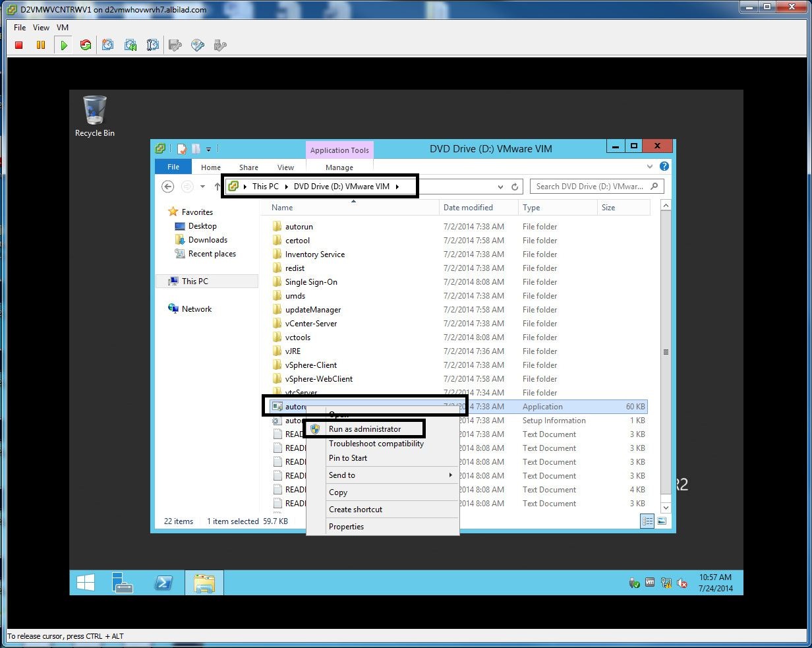Take a snapshot using the snapshot icon
The image size is (812, 648).
(x=108, y=45)
